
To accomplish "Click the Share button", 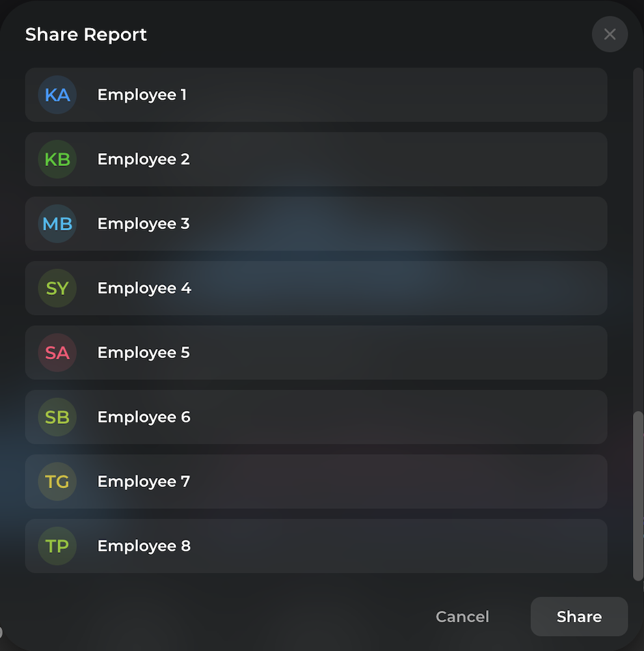I will click(578, 616).
